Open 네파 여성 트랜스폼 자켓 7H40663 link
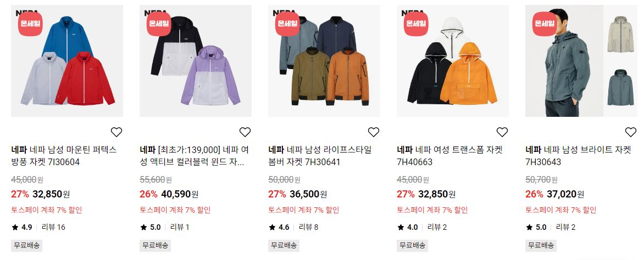Image resolution: width=644 pixels, height=260 pixels. click(449, 156)
